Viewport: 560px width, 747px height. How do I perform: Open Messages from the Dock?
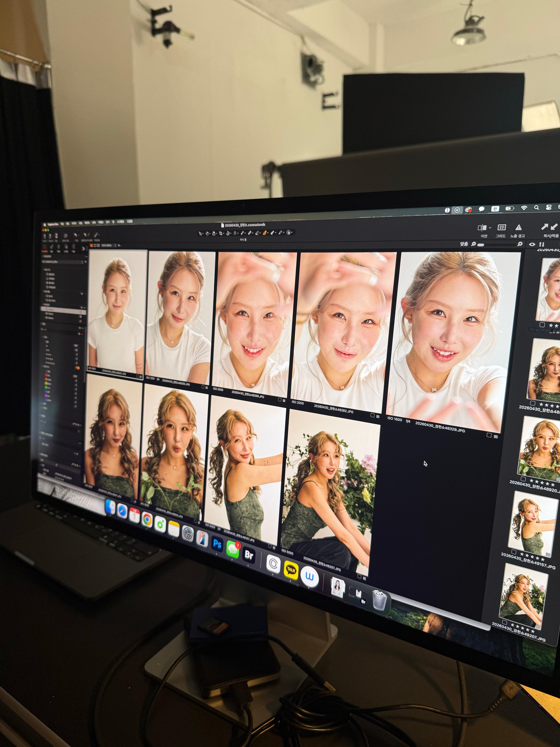[233, 549]
